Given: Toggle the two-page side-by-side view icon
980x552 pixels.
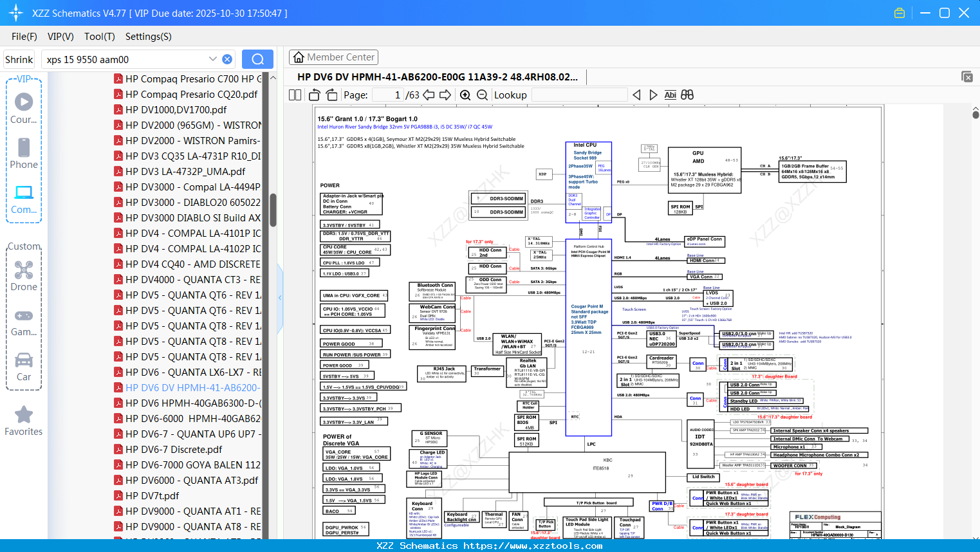Looking at the screenshot, I should click(295, 95).
